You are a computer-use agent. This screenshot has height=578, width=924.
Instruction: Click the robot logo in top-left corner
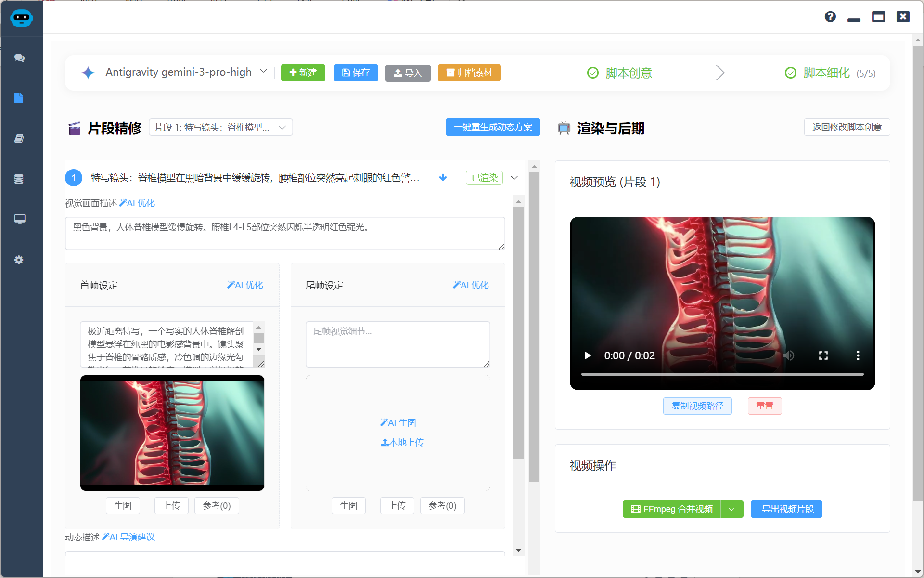coord(21,18)
